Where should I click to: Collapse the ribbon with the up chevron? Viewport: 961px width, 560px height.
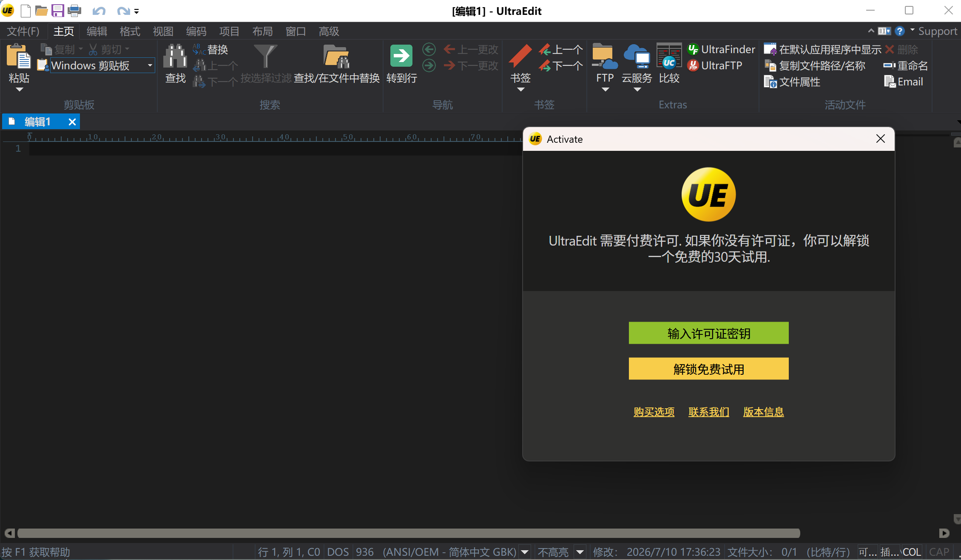(871, 31)
